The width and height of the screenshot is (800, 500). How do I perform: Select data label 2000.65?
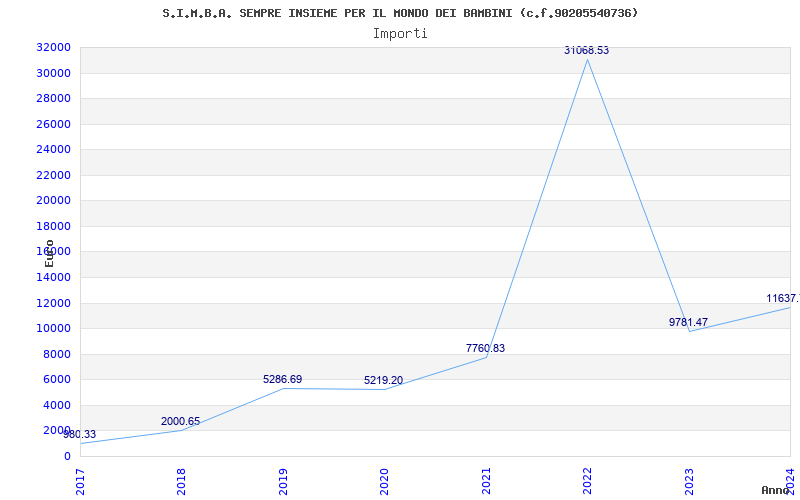(x=181, y=421)
